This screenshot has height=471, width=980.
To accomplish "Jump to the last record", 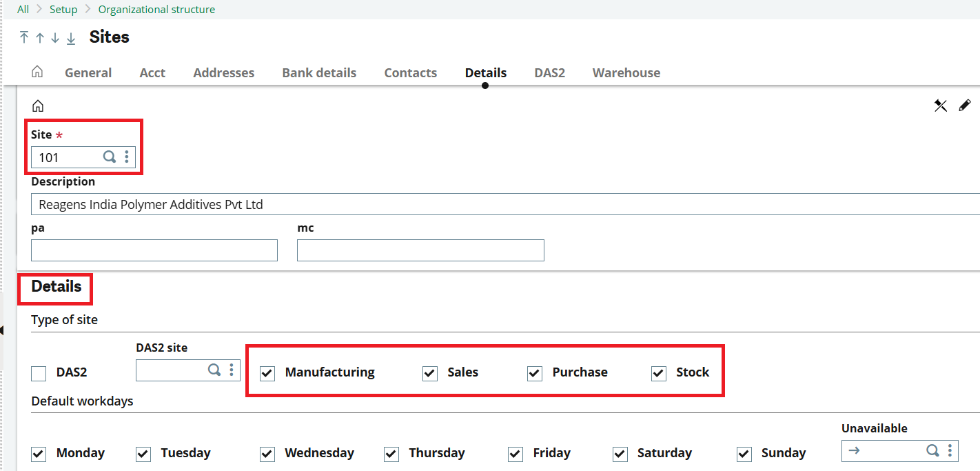I will pyautogui.click(x=70, y=39).
